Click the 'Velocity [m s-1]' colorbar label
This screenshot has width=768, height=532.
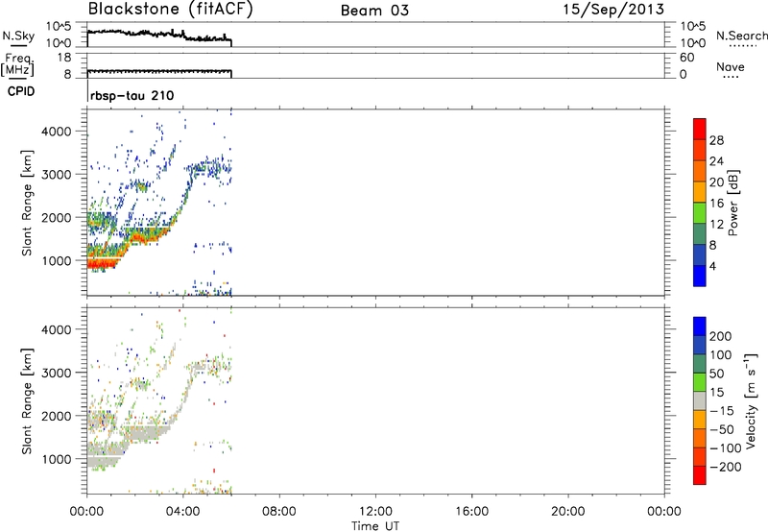[751, 400]
